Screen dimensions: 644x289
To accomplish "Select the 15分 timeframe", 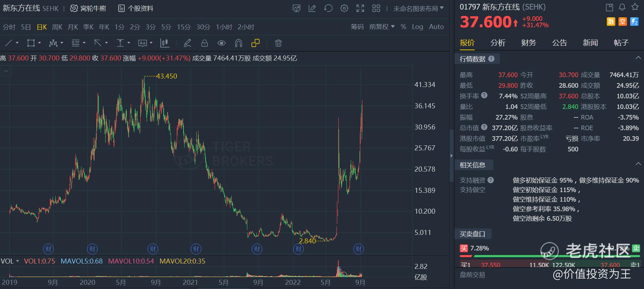I will click(184, 27).
